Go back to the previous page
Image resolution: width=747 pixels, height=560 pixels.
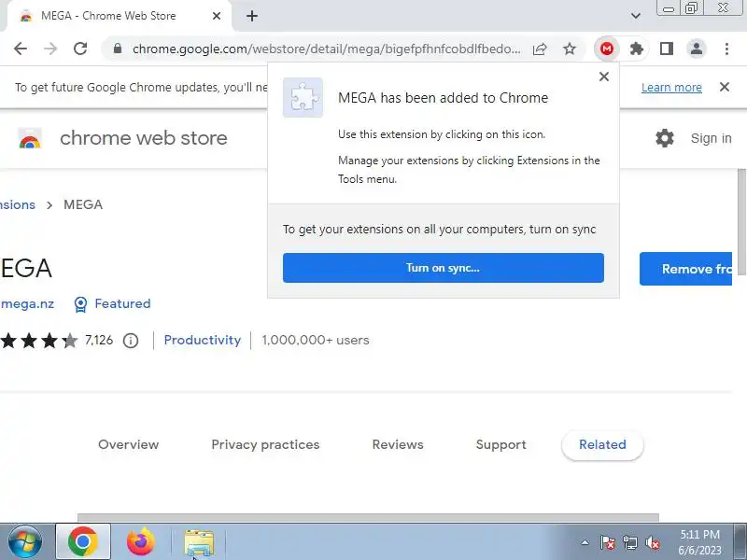pos(21,49)
